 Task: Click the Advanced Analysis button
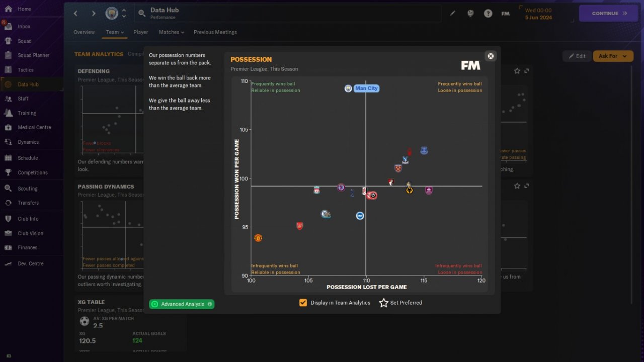pyautogui.click(x=182, y=304)
